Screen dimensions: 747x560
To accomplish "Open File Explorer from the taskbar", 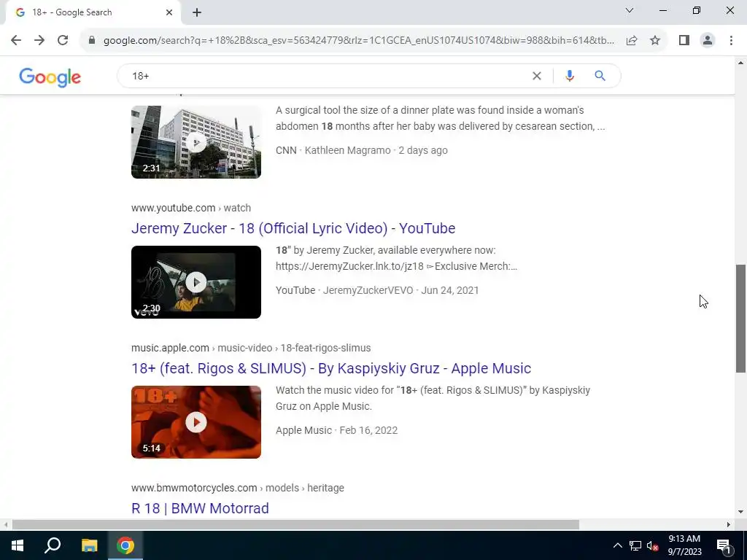I will coord(89,545).
